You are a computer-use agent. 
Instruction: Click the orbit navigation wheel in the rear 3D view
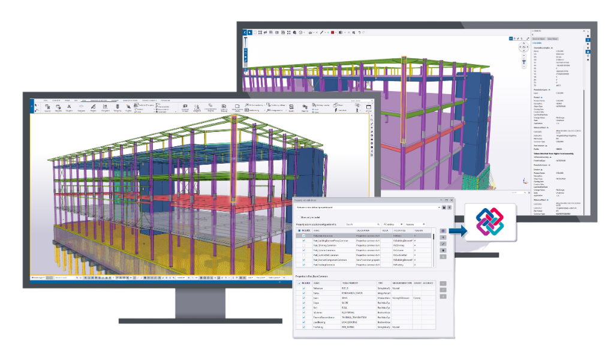pyautogui.click(x=523, y=47)
